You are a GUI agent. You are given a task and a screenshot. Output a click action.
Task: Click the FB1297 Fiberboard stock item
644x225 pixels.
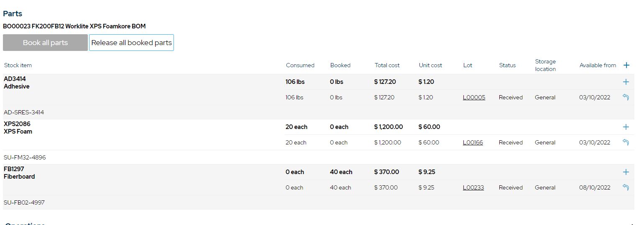click(19, 173)
